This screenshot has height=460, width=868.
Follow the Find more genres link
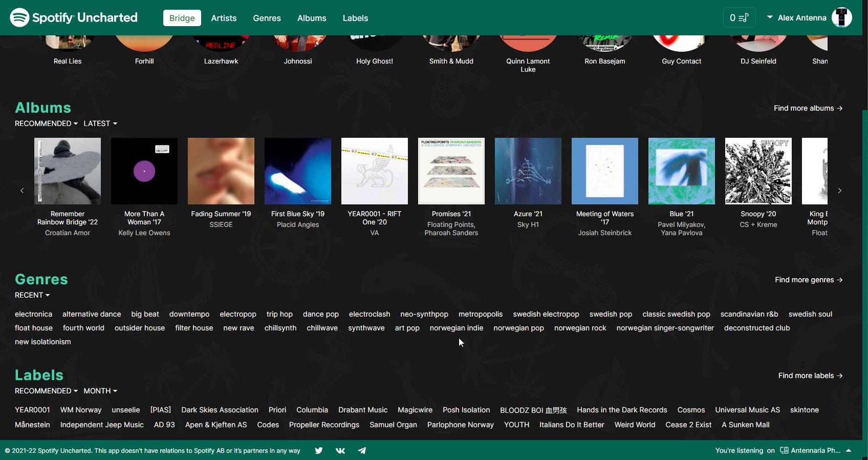tap(809, 280)
